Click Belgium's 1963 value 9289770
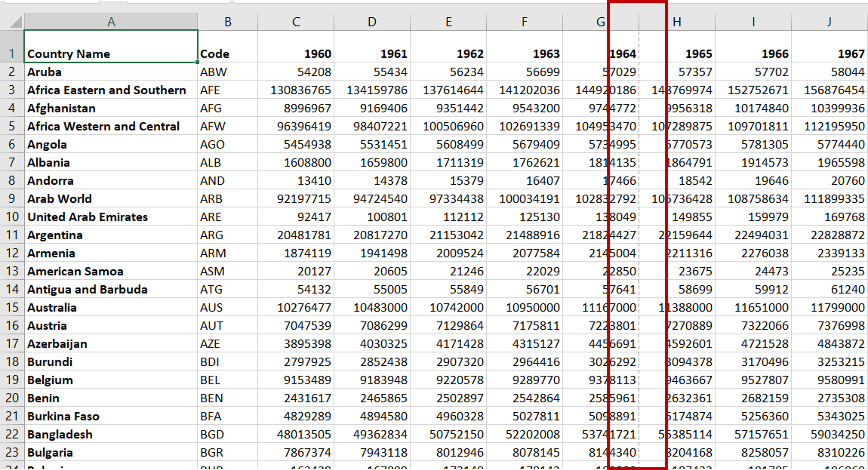The image size is (868, 470). [x=524, y=380]
